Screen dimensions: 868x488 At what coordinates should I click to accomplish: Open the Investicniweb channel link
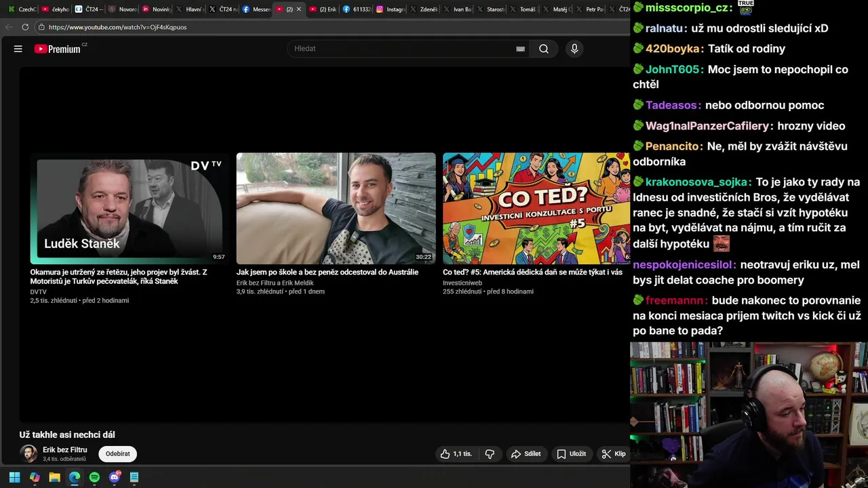[x=462, y=283]
